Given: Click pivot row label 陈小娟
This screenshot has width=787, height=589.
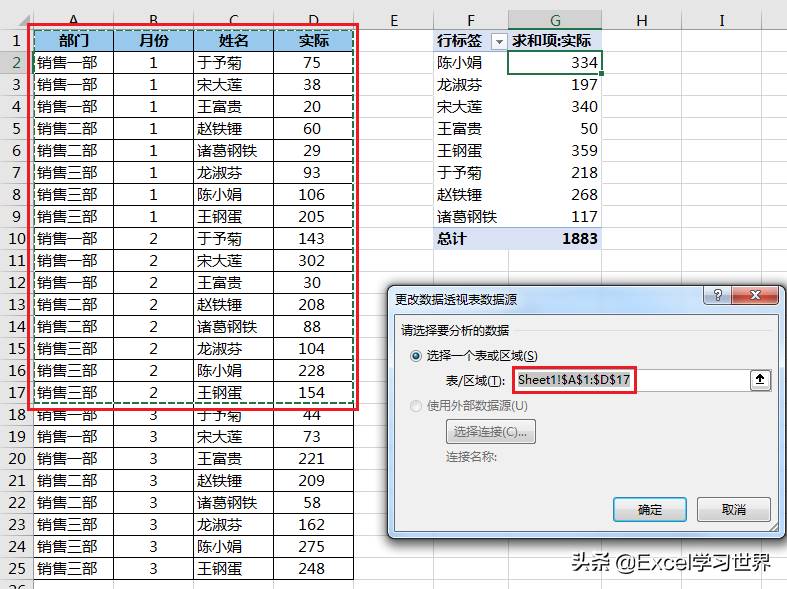Looking at the screenshot, I should point(471,63).
